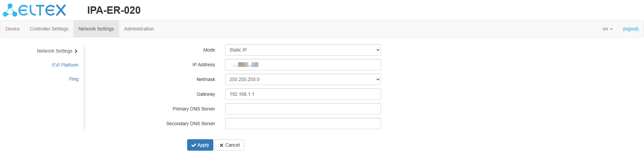The width and height of the screenshot is (644, 154).
Task: Open the Mode dropdown
Action: (x=303, y=50)
